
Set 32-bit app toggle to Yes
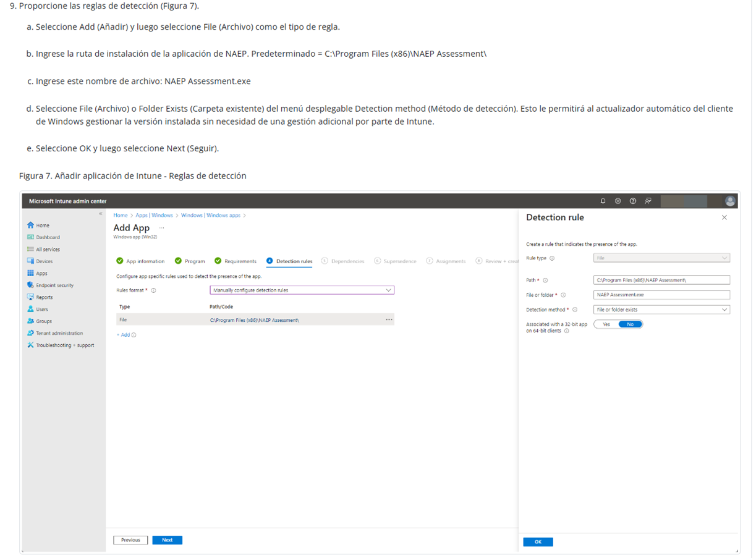(x=606, y=324)
